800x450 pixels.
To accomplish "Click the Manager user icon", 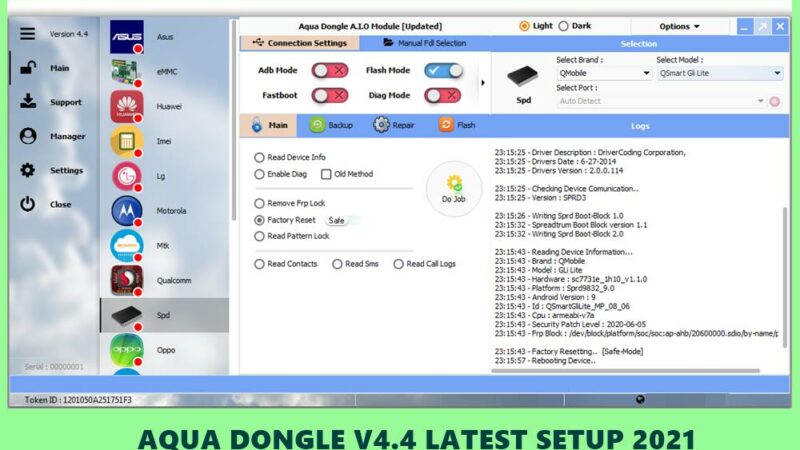I will point(28,136).
